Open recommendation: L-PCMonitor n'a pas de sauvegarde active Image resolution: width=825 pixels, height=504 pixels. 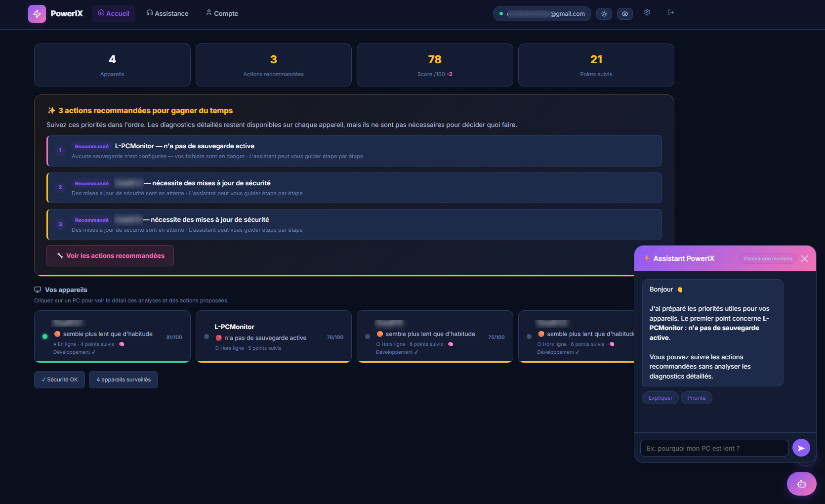click(354, 151)
